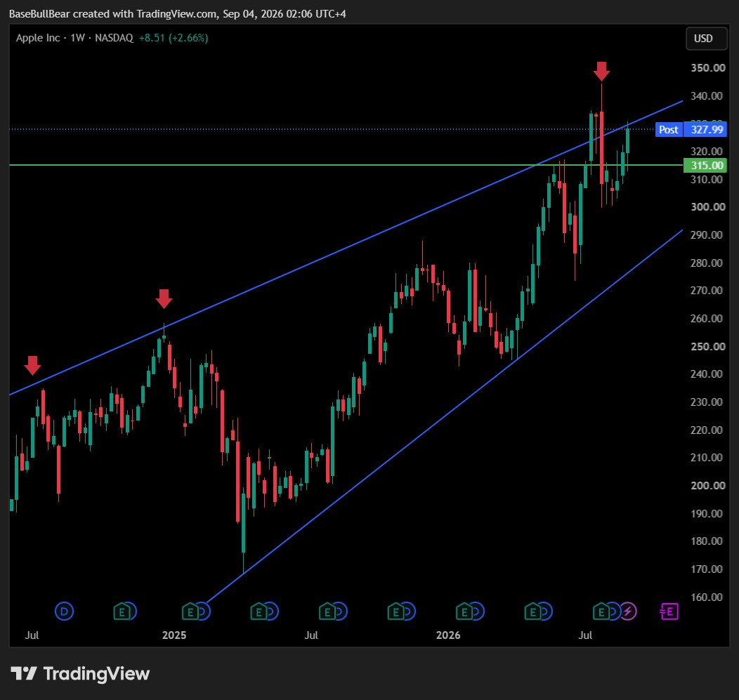
Task: Click the 2026 time axis label
Action: click(x=447, y=635)
